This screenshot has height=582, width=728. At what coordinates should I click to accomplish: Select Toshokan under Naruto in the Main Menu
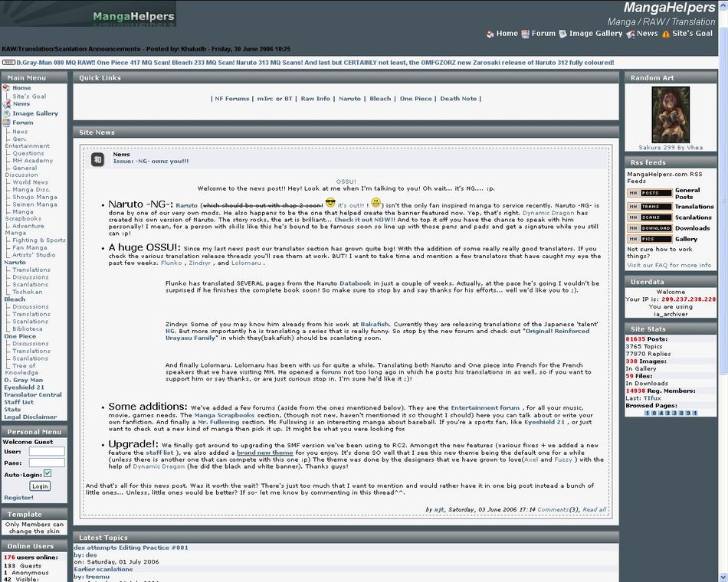(x=28, y=292)
